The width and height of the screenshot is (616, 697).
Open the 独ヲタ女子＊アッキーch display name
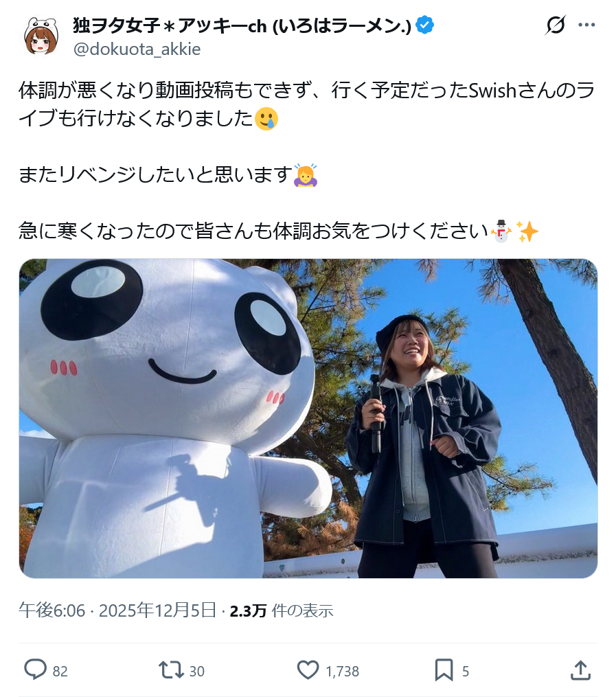(x=242, y=26)
